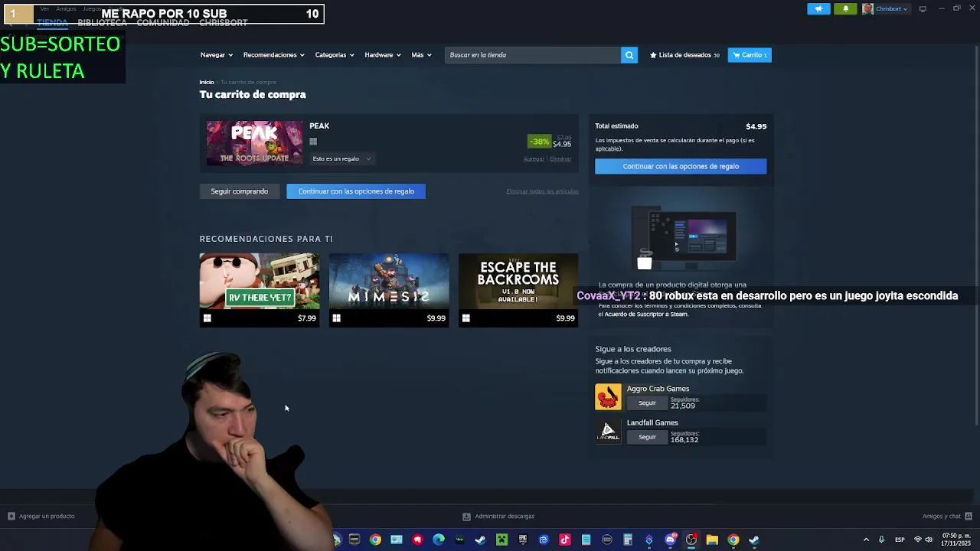Click the Landfall Games name
980x551 pixels.
pos(652,422)
